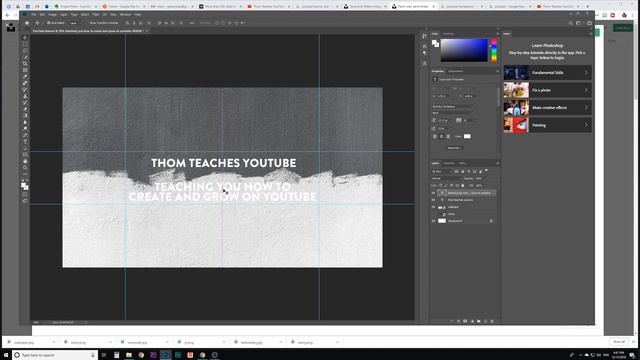Filter layers by type layers icon
The width and height of the screenshot is (640, 360).
point(469,171)
